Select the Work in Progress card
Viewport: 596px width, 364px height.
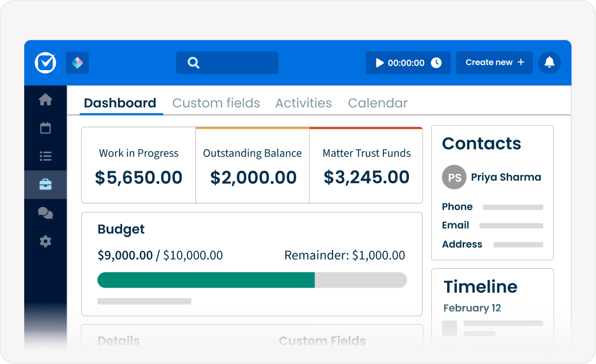click(139, 165)
